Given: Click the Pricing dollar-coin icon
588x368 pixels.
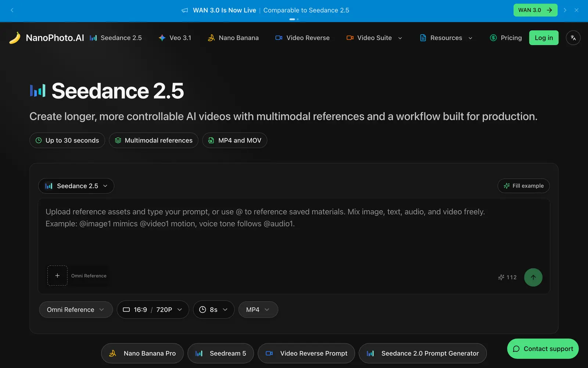Looking at the screenshot, I should pos(494,38).
